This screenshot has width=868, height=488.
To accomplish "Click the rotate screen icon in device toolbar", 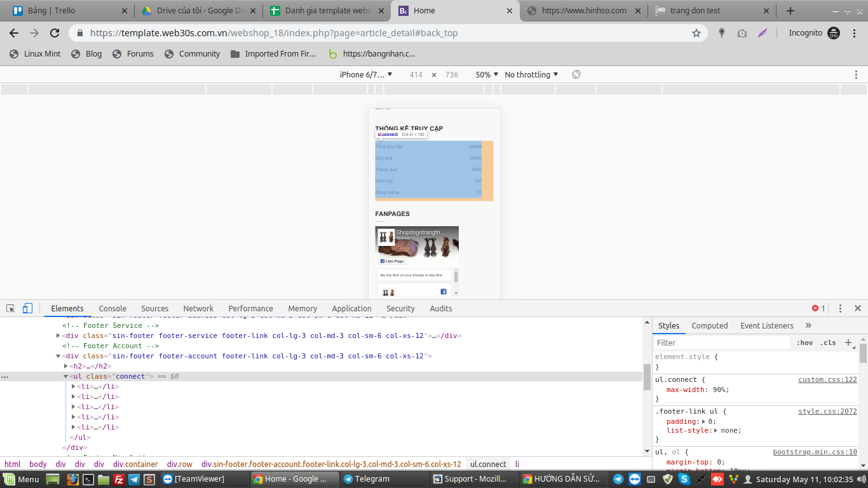I will point(576,74).
